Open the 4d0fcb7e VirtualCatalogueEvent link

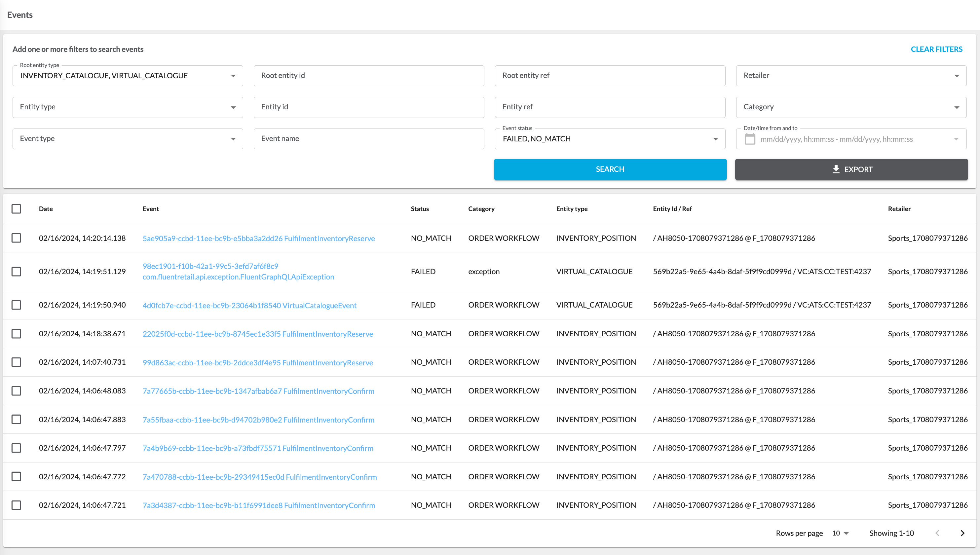249,305
